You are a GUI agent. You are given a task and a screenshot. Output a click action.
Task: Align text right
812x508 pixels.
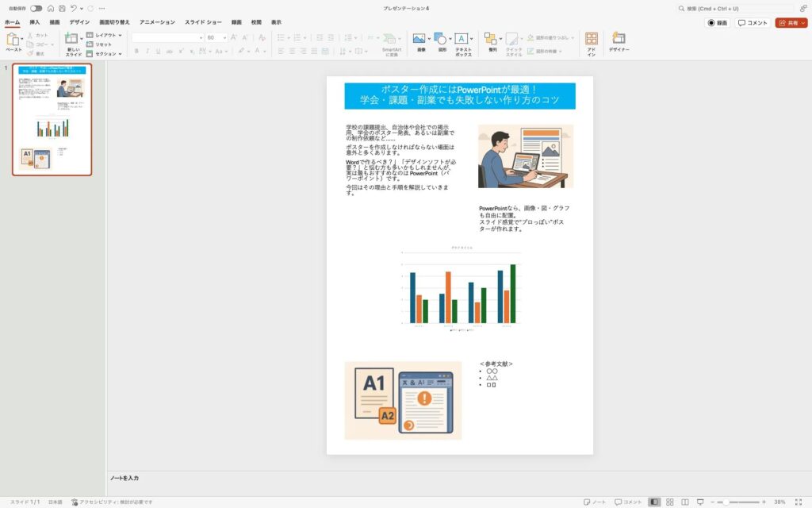303,52
